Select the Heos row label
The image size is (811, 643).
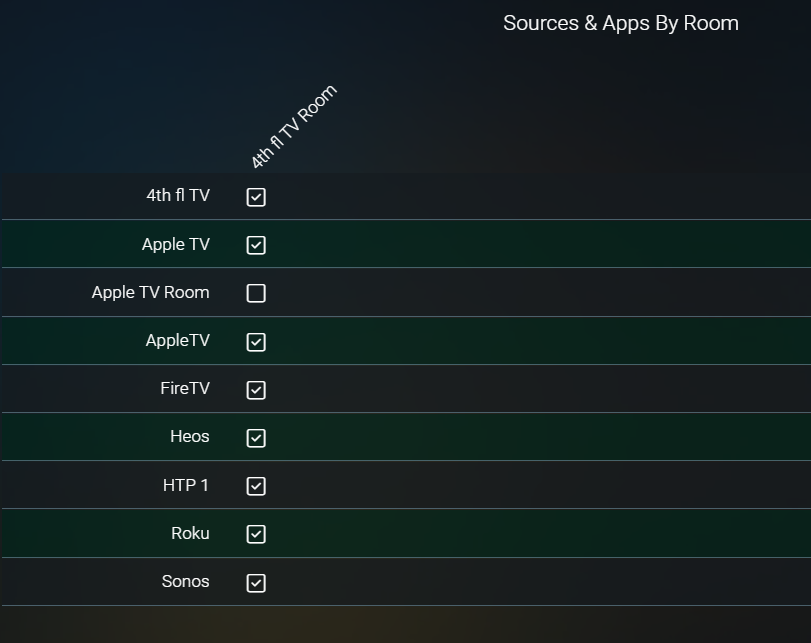(190, 437)
